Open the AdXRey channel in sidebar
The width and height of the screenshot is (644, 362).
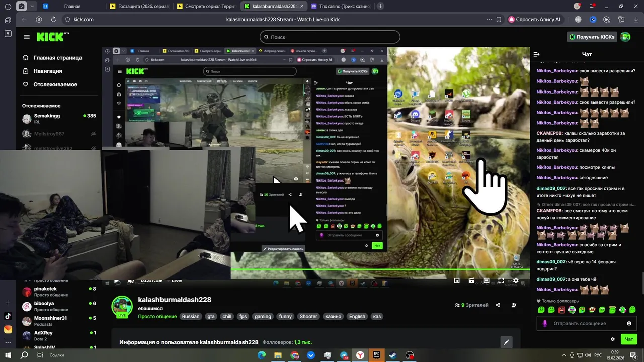tap(59, 335)
